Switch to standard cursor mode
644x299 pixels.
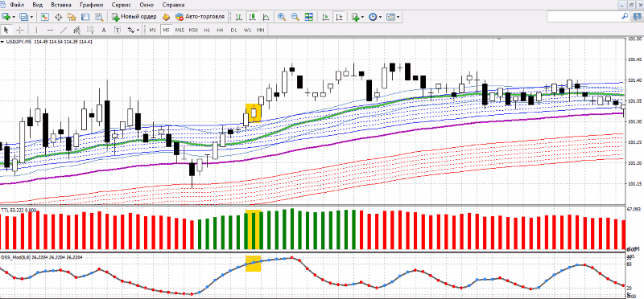(x=6, y=30)
